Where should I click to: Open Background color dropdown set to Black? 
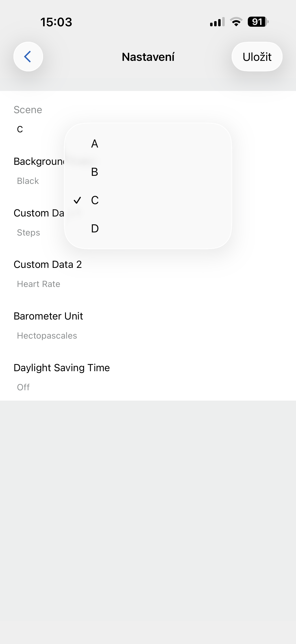pos(28,181)
